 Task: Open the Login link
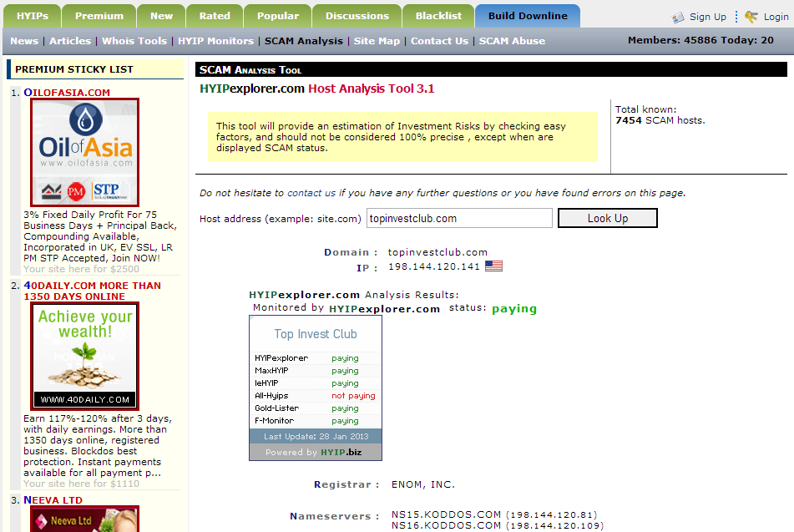pyautogui.click(x=776, y=17)
